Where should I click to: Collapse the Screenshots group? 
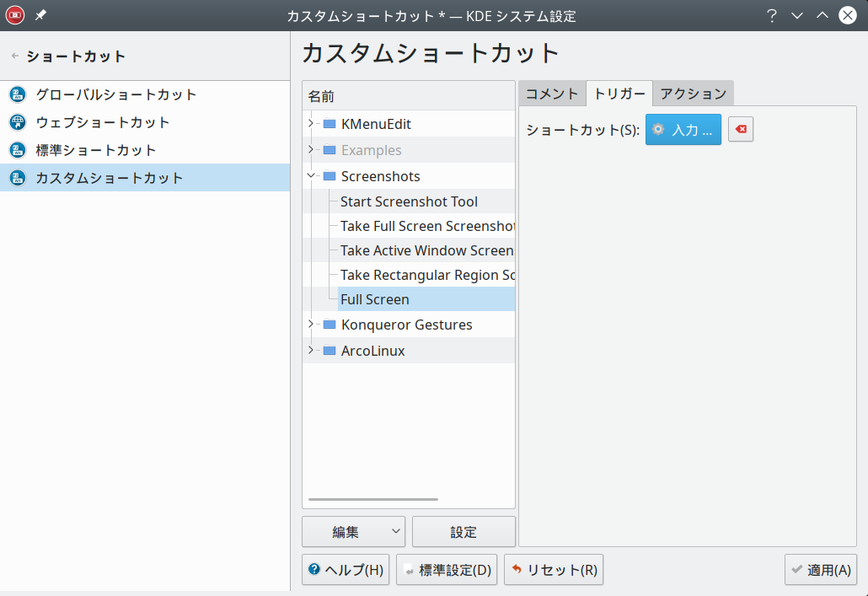coord(311,176)
